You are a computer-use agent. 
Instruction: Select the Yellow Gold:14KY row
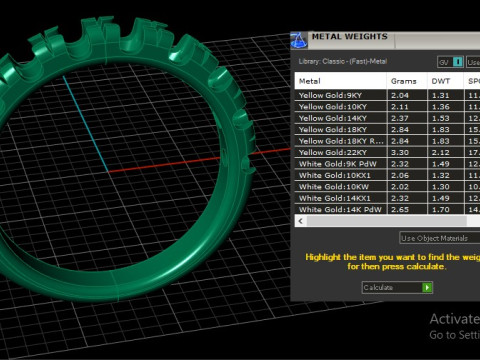[387, 118]
